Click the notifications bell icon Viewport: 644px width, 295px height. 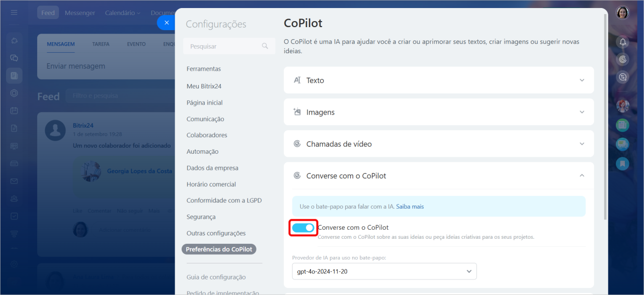623,42
